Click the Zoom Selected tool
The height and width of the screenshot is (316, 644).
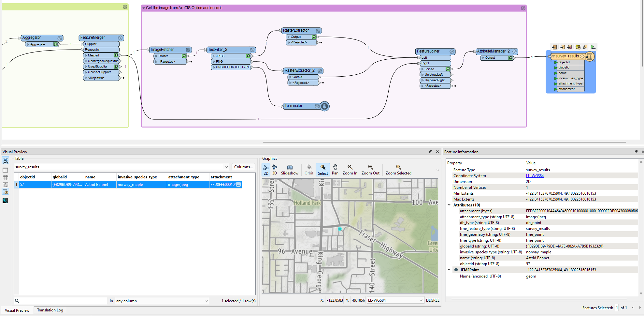click(398, 169)
